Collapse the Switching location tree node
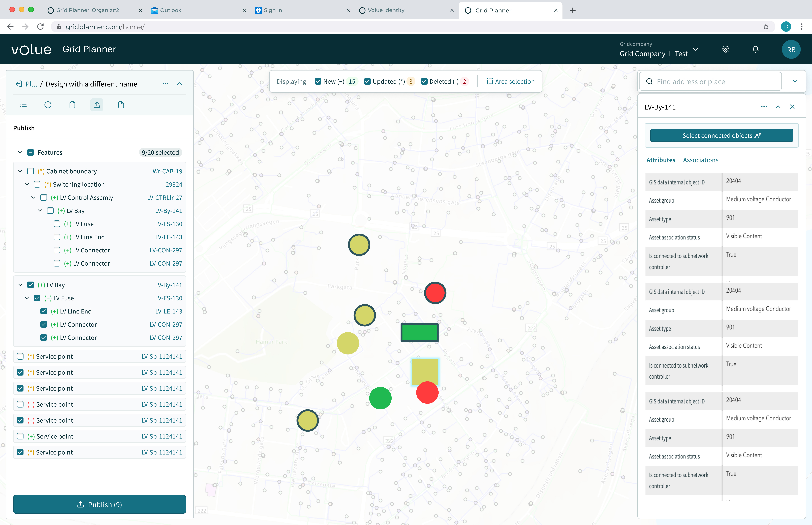The image size is (812, 525). tap(27, 184)
